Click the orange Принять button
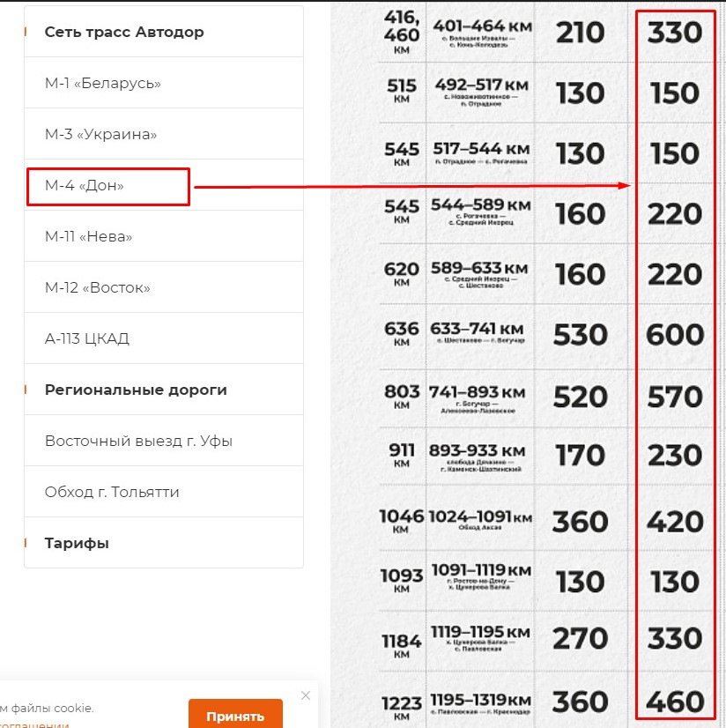Image resolution: width=726 pixels, height=728 pixels. (235, 716)
